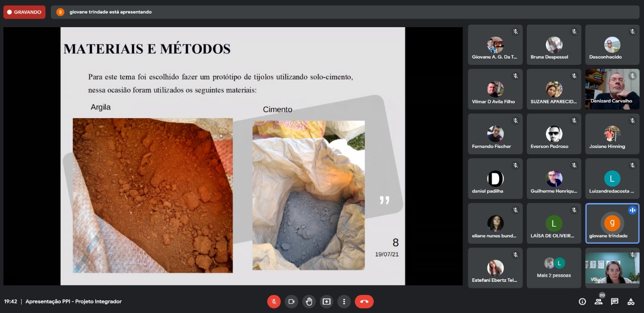Raise hand in the meeting
The height and width of the screenshot is (313, 644).
coord(309,301)
